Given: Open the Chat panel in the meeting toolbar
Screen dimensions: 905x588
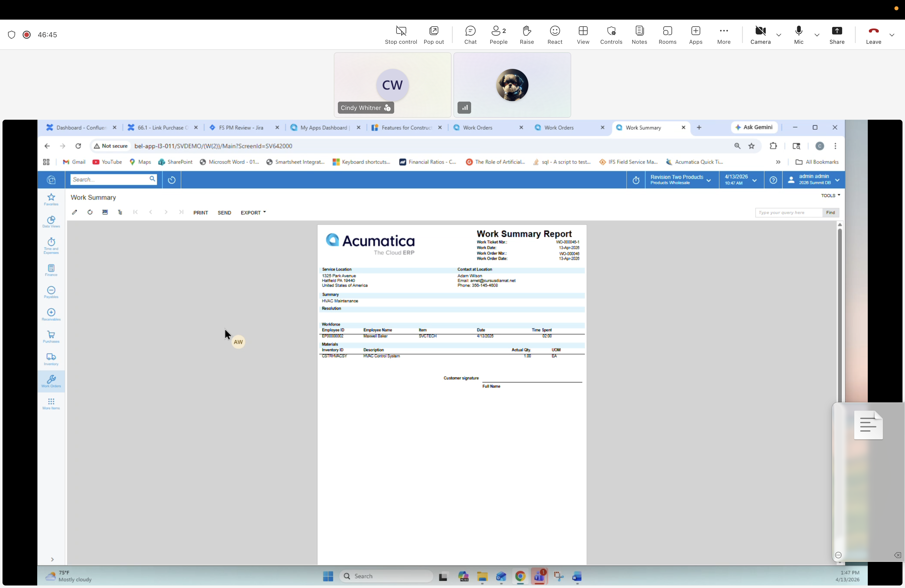Looking at the screenshot, I should pos(470,35).
